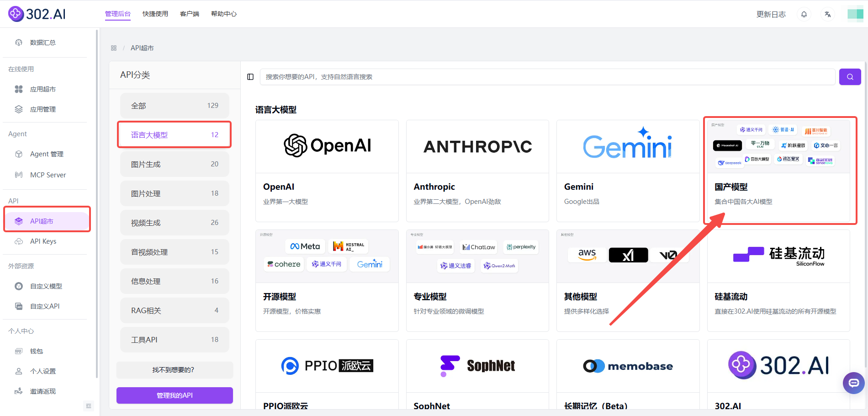Screen dimensions: 868x416
Task: Open the user avatar in top right
Action: (x=855, y=14)
